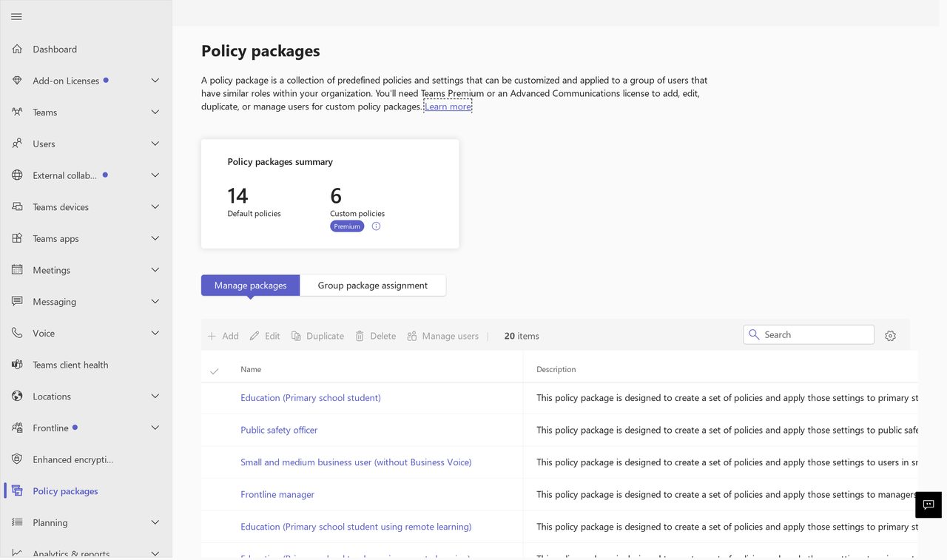Image resolution: width=947 pixels, height=560 pixels.
Task: Click the '6' Custom policies count
Action: coord(336,195)
